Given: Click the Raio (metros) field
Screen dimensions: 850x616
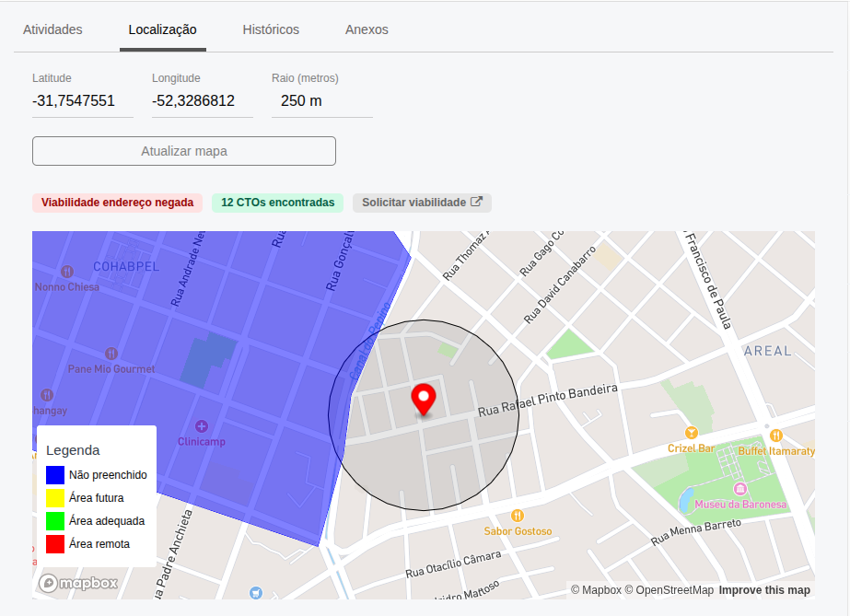Looking at the screenshot, I should (x=321, y=101).
